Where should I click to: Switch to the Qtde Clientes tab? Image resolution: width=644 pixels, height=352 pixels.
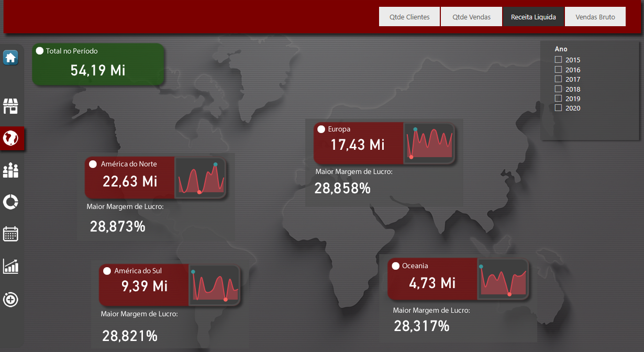pos(409,17)
